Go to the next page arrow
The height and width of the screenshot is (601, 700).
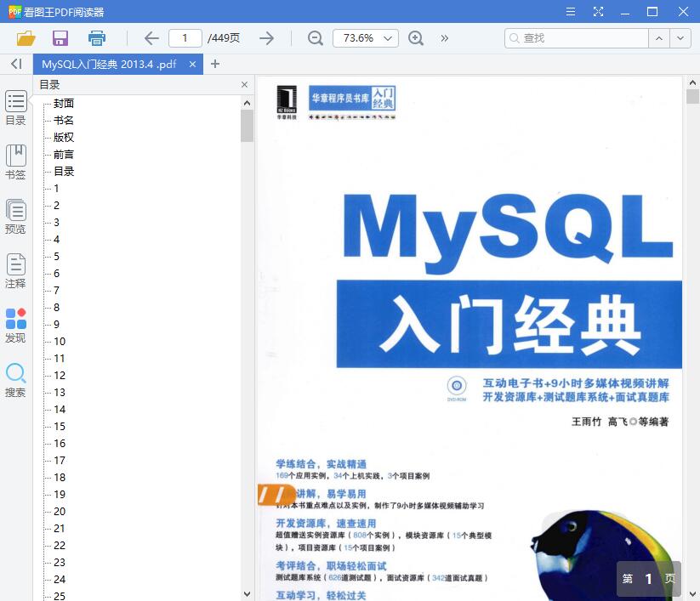266,38
